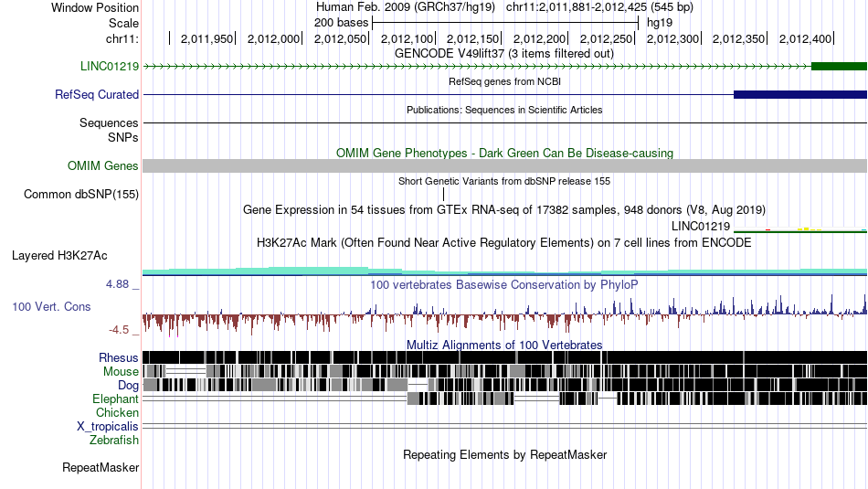Screen dimensions: 868x489
Task: Click the Rhesus alignment row label
Action: pos(119,358)
